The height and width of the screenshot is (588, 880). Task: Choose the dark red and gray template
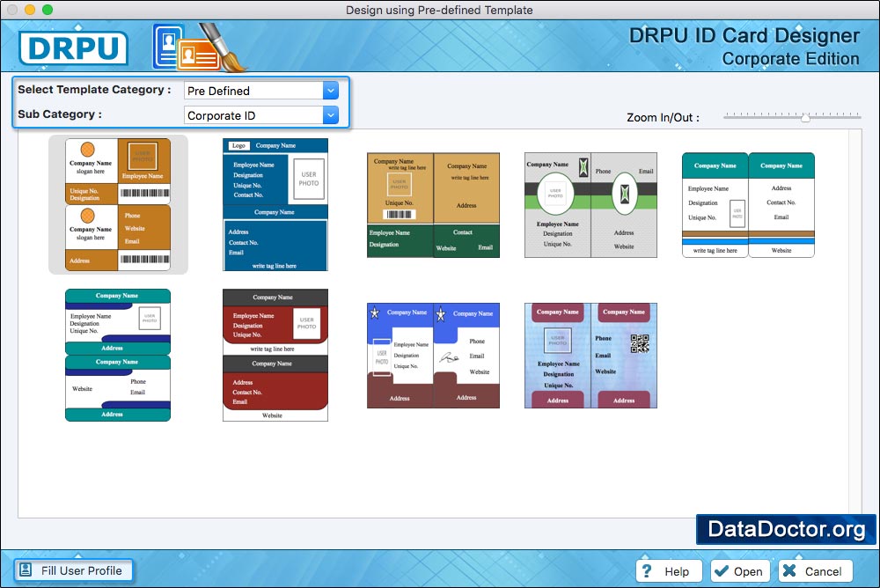tap(275, 355)
